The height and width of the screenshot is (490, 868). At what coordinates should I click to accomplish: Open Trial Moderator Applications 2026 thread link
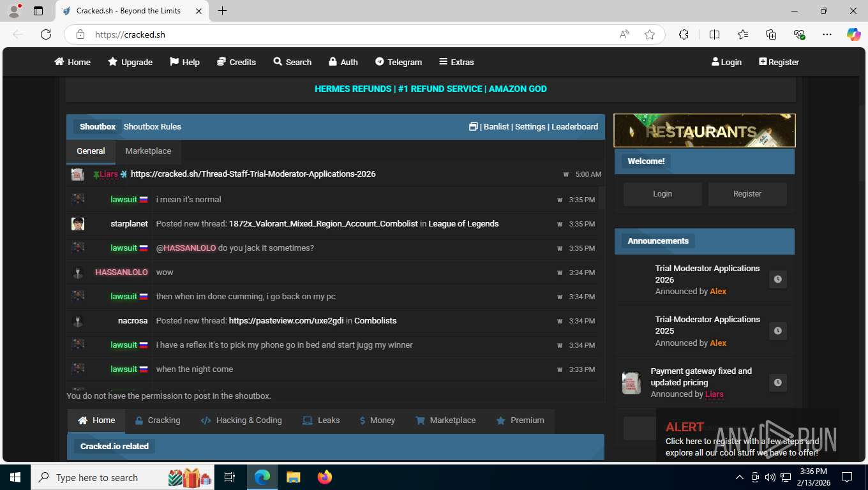tap(253, 174)
